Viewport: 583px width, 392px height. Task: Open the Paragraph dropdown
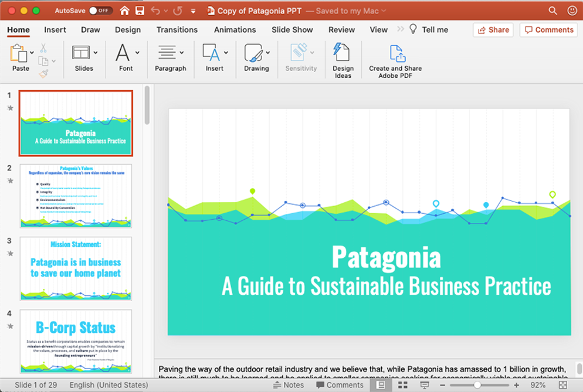click(182, 53)
